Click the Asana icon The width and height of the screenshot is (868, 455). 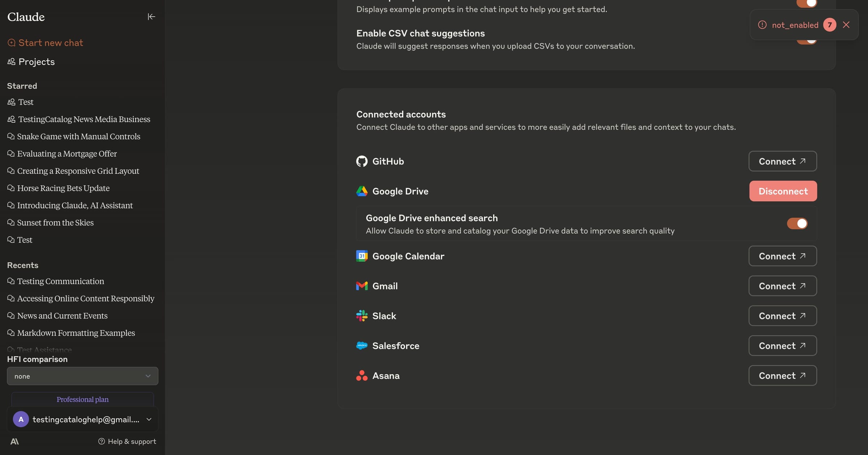coord(361,376)
